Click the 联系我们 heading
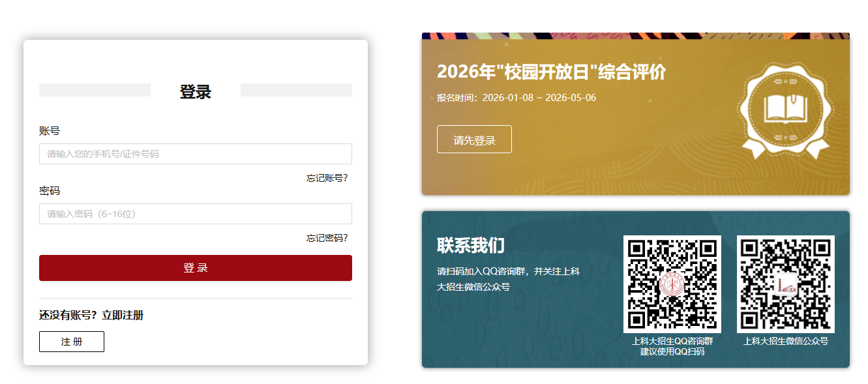Image resolution: width=868 pixels, height=384 pixels. click(470, 246)
